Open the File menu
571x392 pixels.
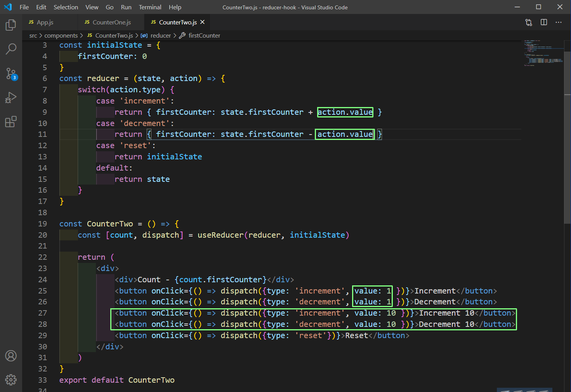pyautogui.click(x=24, y=7)
